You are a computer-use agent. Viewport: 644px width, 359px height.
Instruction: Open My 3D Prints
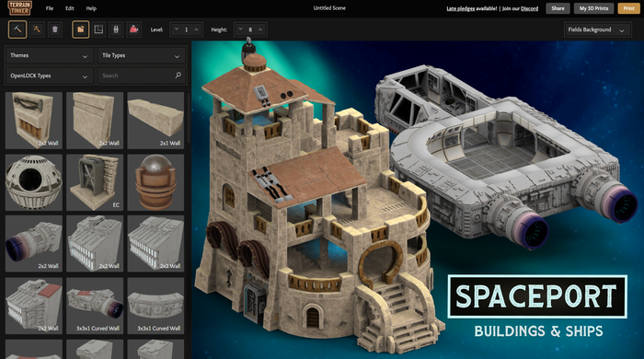click(x=593, y=8)
